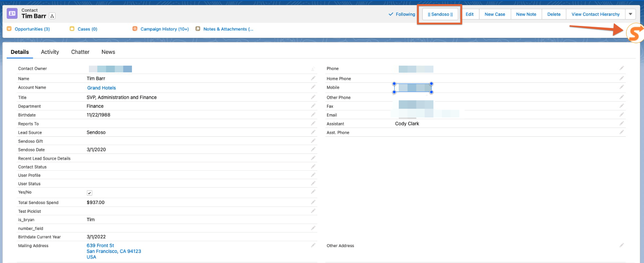The width and height of the screenshot is (644, 263).
Task: Click the title value SVP, Administration and Finance
Action: click(x=122, y=97)
